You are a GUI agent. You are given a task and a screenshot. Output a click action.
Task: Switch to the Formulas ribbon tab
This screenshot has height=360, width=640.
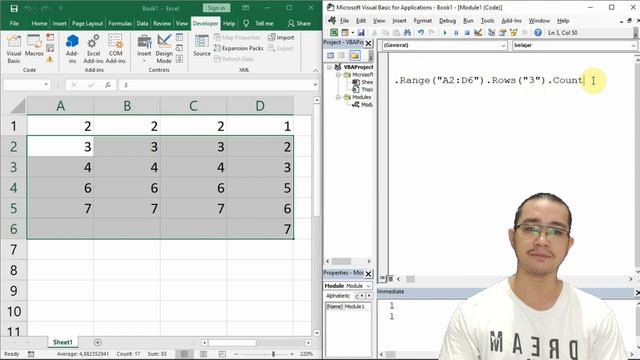[x=120, y=23]
